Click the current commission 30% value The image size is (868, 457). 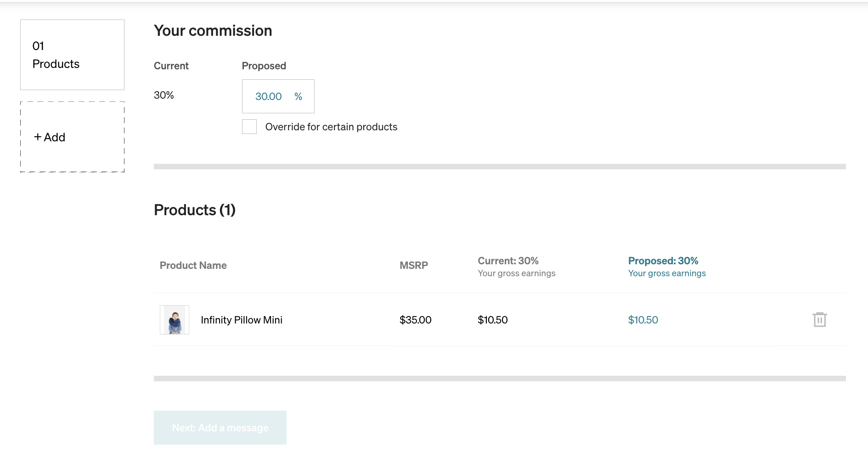click(x=164, y=95)
